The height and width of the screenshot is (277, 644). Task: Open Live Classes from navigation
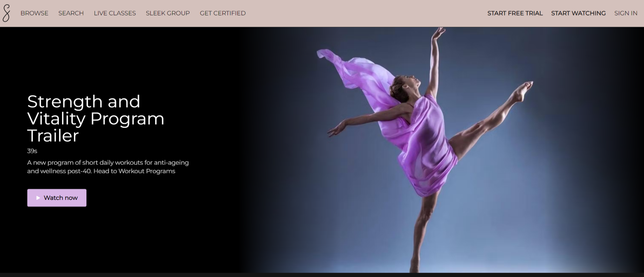(115, 13)
